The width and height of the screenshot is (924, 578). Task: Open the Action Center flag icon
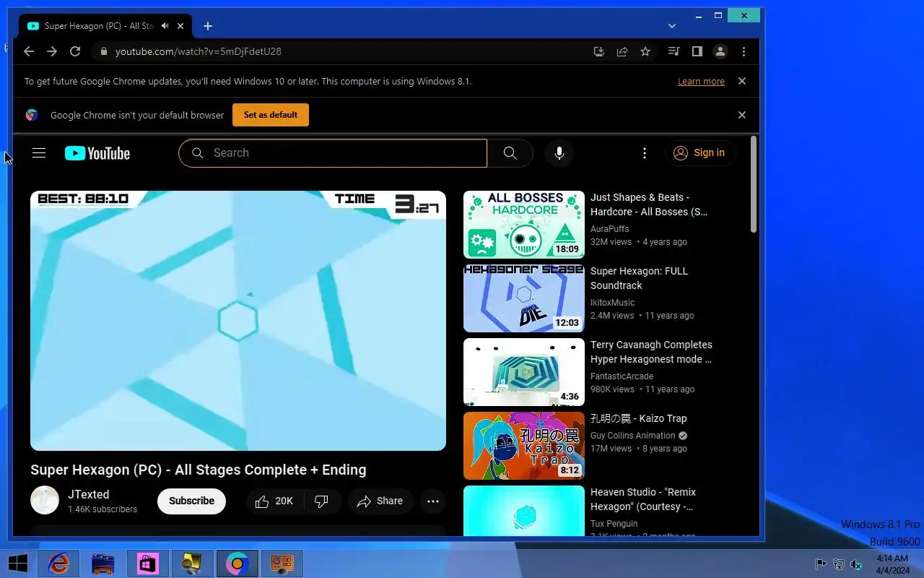coord(821,564)
